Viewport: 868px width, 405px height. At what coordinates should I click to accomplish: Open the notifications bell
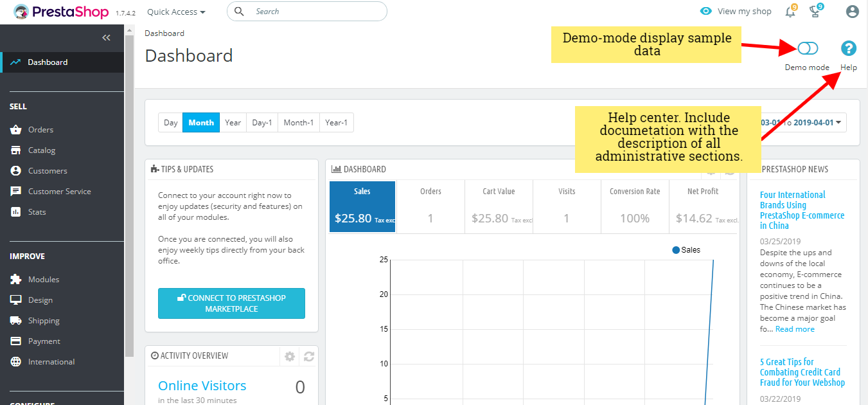point(791,12)
